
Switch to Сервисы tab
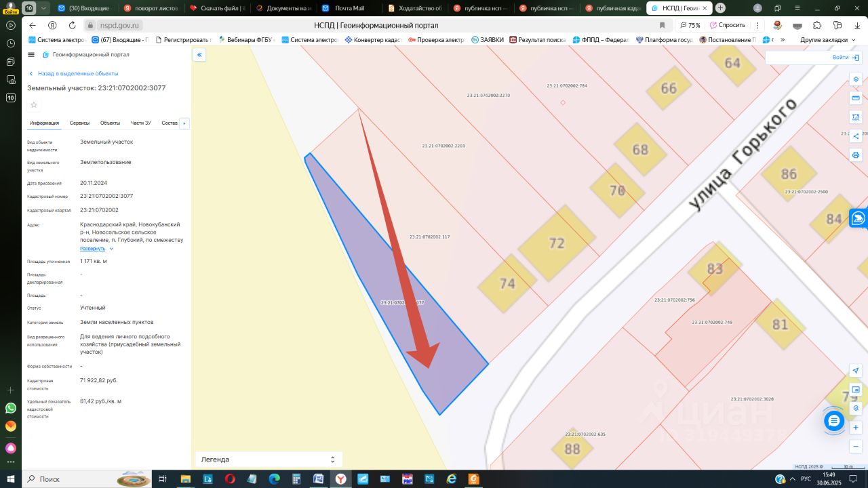click(79, 123)
